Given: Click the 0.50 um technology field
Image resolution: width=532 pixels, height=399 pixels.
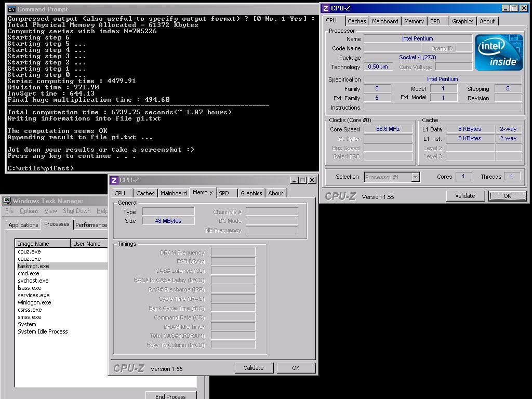Looking at the screenshot, I should coord(378,66).
